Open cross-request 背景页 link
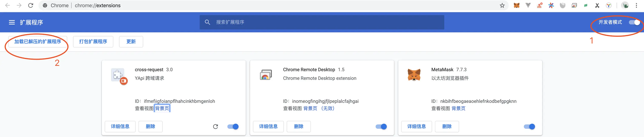The height and width of the screenshot is (137, 644). pyautogui.click(x=162, y=108)
